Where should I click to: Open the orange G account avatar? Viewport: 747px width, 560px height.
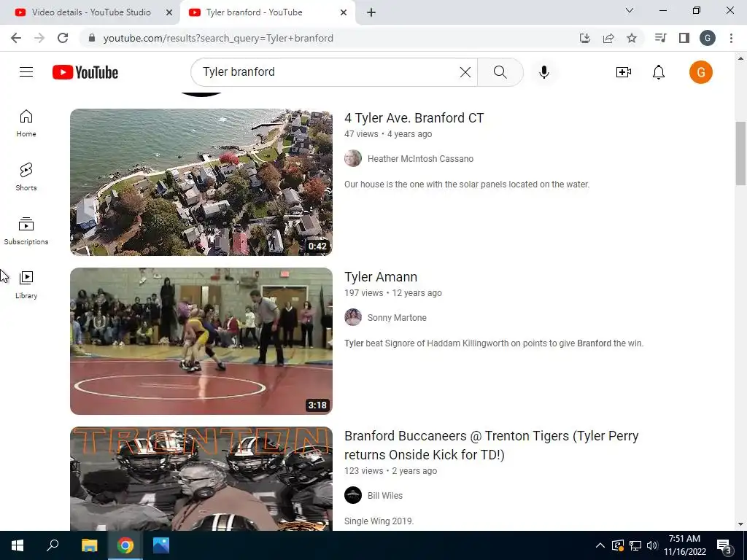(700, 72)
